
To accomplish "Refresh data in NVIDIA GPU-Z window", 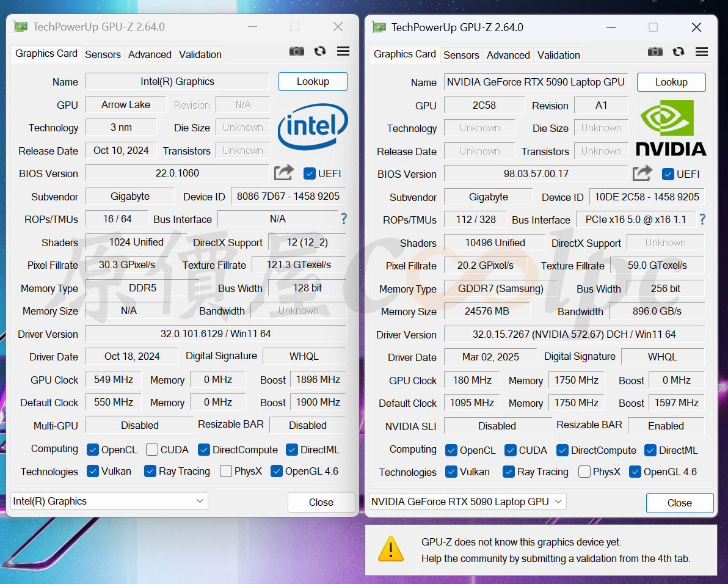I will click(x=679, y=51).
